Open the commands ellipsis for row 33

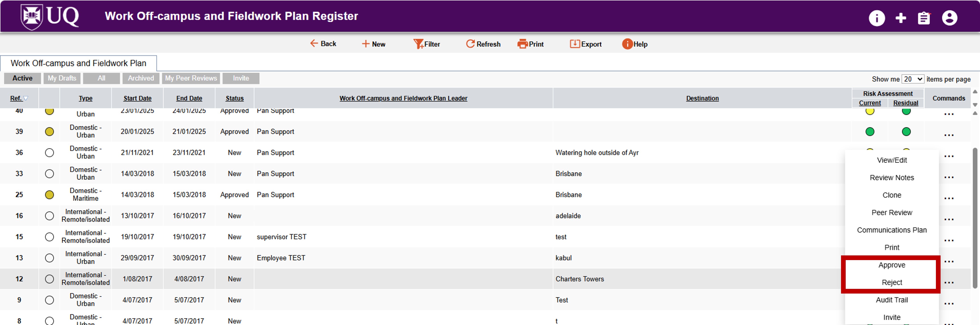click(x=949, y=177)
